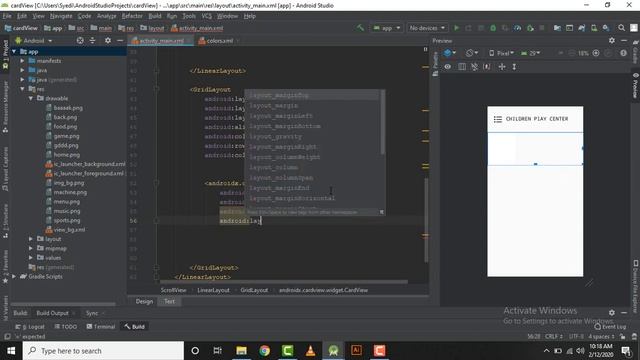Open the app run configuration dropdown
Image resolution: width=640 pixels, height=360 pixels.
(387, 28)
